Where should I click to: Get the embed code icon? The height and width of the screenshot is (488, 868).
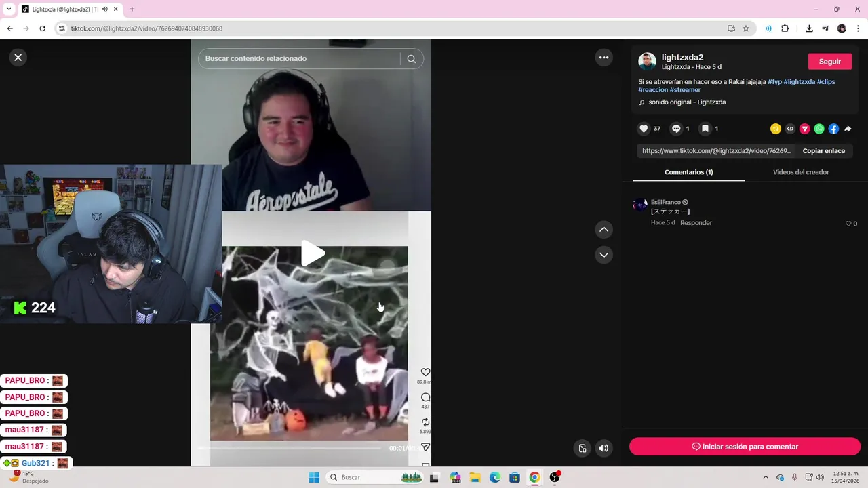(x=790, y=129)
